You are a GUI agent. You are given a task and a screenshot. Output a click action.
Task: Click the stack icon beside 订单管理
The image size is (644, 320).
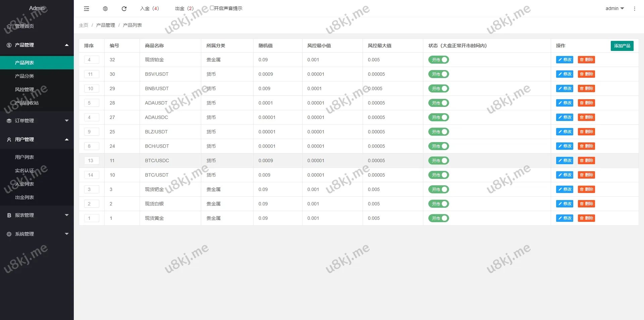[9, 121]
